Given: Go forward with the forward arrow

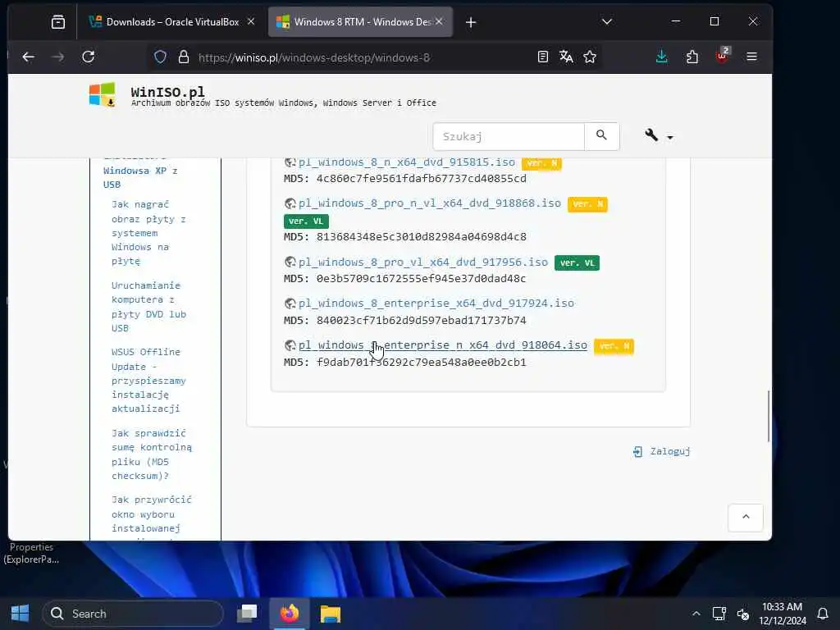Looking at the screenshot, I should pos(58,57).
